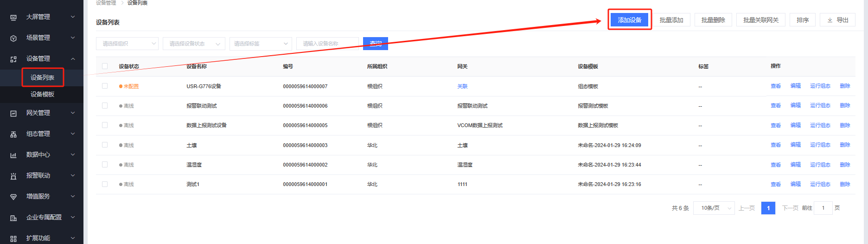Click the 组态管理 sidebar icon

coord(13,134)
